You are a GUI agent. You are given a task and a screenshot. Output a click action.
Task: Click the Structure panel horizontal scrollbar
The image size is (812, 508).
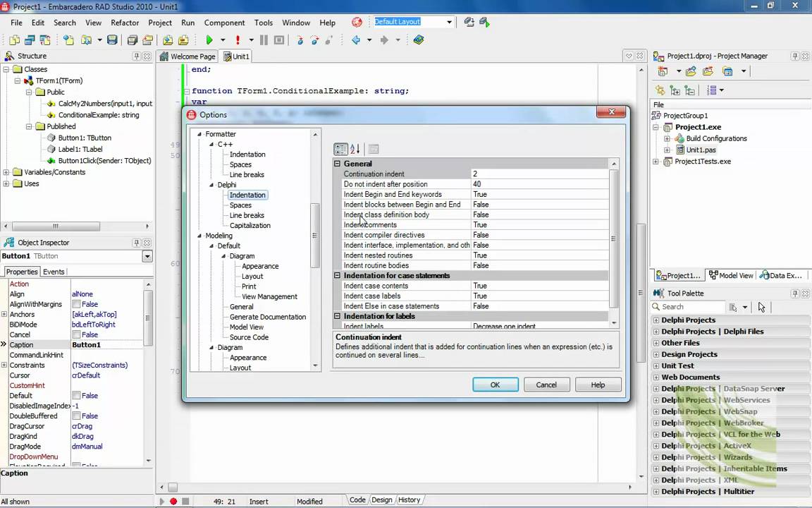point(56,226)
